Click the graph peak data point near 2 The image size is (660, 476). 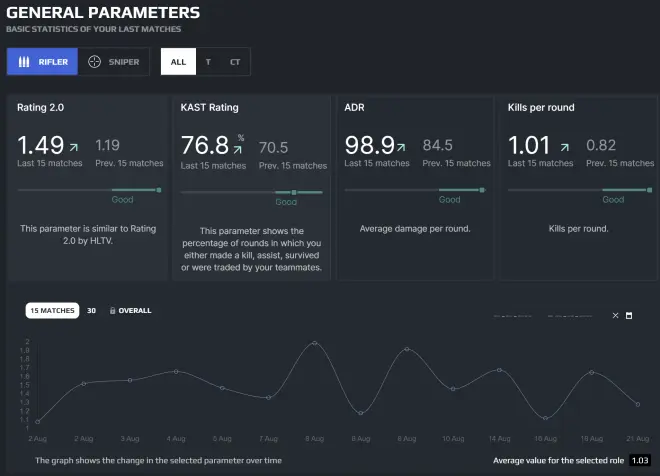[315, 343]
